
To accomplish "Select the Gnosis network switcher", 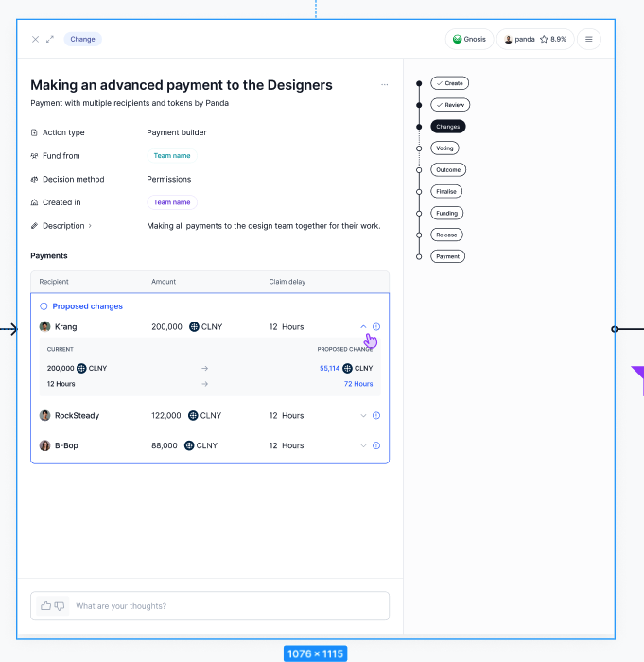I will (x=469, y=39).
